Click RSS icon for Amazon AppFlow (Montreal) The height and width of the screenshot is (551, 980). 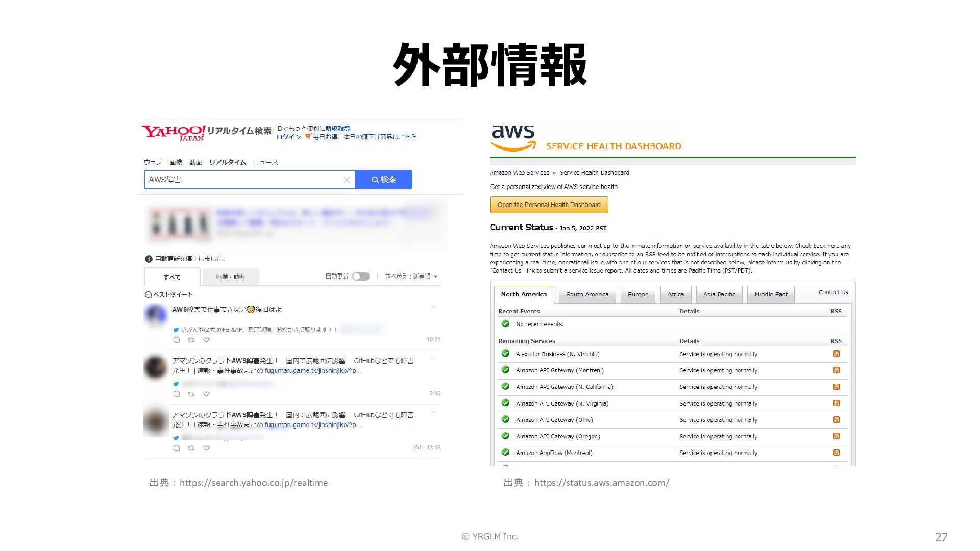(836, 452)
